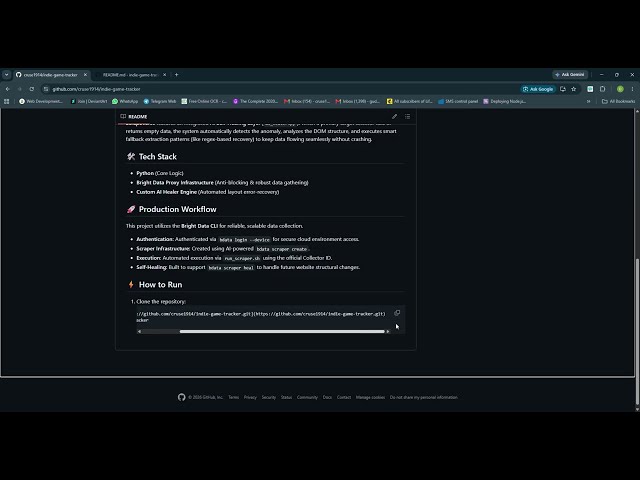Open the All subscribers bookmark
Screen dimensions: 640x480
tap(409, 101)
